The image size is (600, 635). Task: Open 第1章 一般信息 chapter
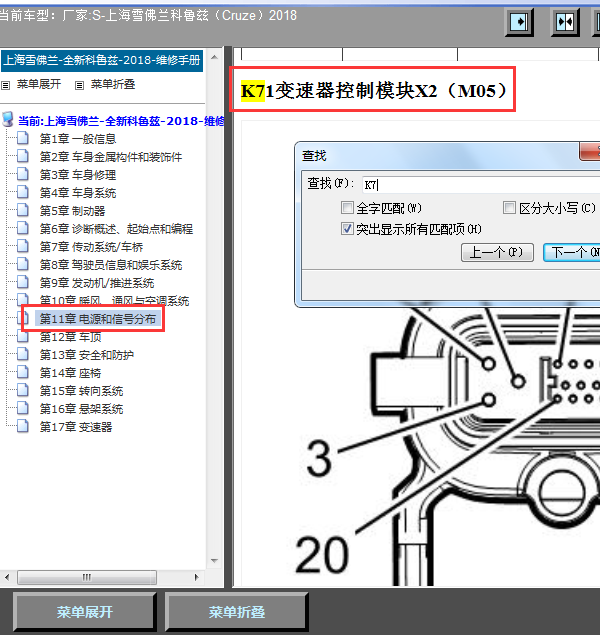78,139
